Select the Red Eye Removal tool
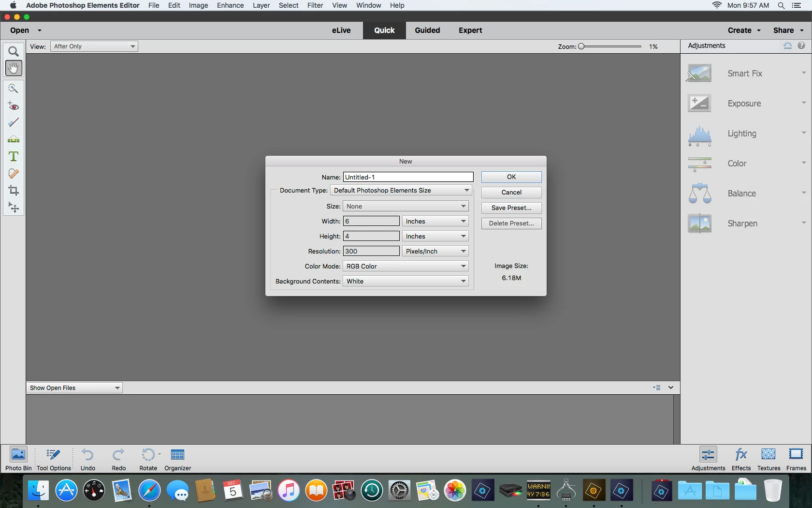 pos(14,106)
